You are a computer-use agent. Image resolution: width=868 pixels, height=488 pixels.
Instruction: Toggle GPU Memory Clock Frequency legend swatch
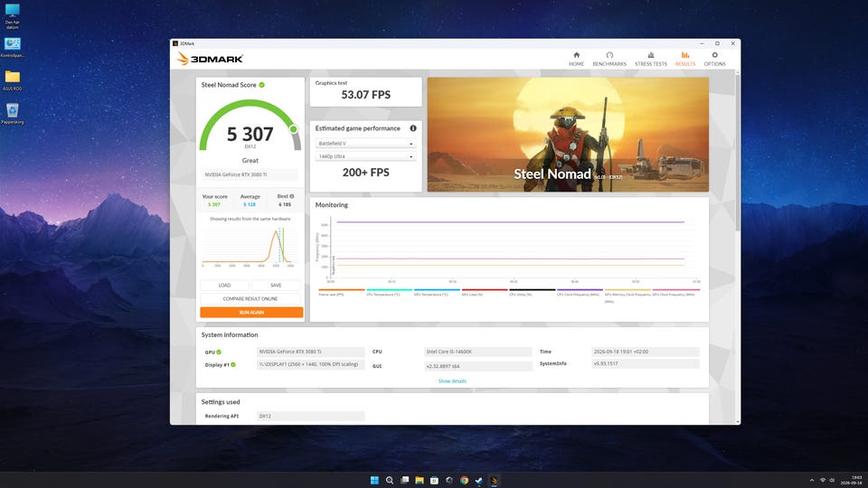pos(627,289)
